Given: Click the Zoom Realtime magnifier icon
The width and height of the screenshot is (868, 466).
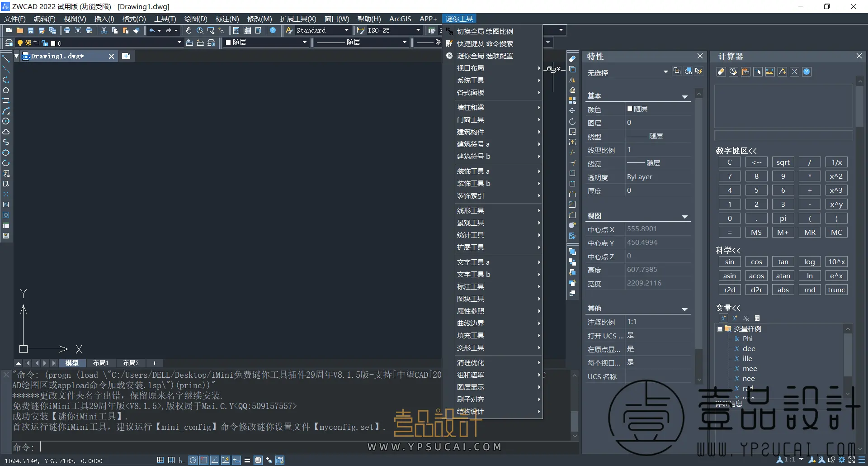Looking at the screenshot, I should [200, 30].
